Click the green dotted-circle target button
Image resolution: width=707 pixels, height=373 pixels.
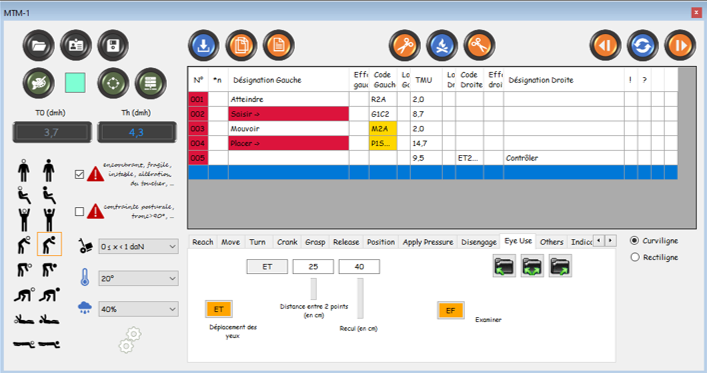(x=113, y=83)
